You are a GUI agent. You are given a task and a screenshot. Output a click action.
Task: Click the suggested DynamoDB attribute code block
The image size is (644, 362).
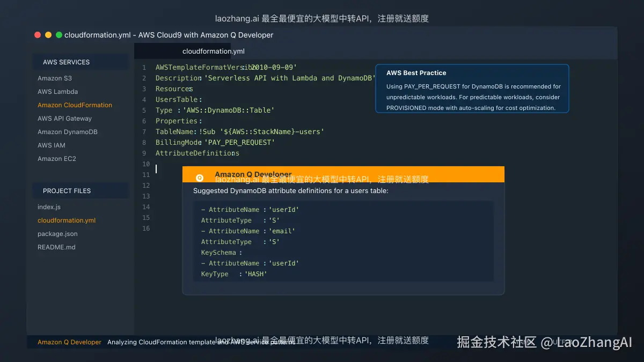[x=343, y=241]
